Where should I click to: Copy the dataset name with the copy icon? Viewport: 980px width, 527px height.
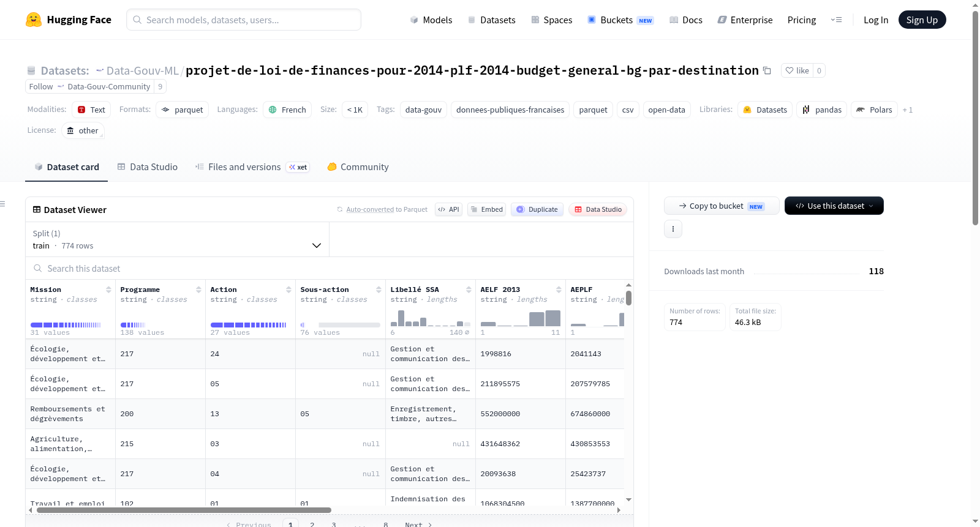pos(767,70)
